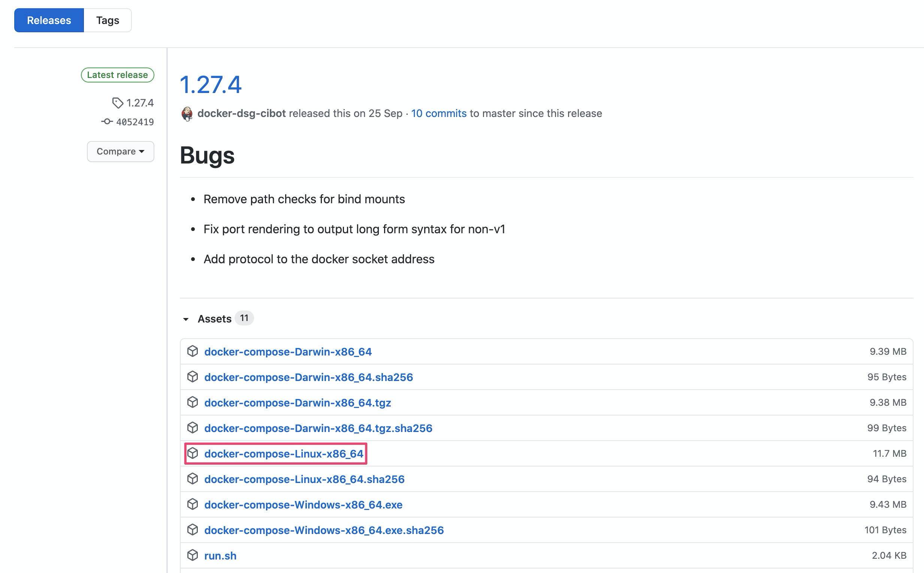The image size is (924, 573).
Task: Select the Releases tab
Action: 49,20
